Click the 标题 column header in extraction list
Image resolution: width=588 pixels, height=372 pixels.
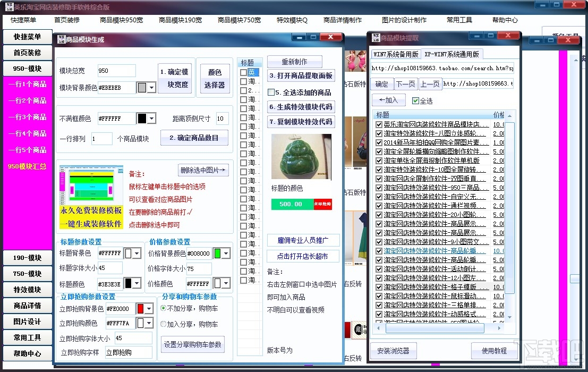(433, 114)
